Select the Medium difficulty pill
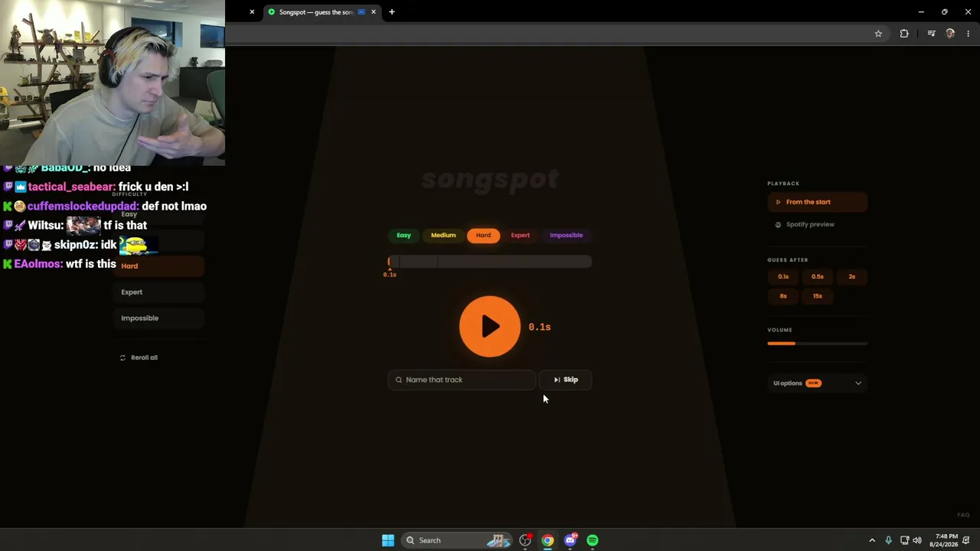 pos(443,235)
